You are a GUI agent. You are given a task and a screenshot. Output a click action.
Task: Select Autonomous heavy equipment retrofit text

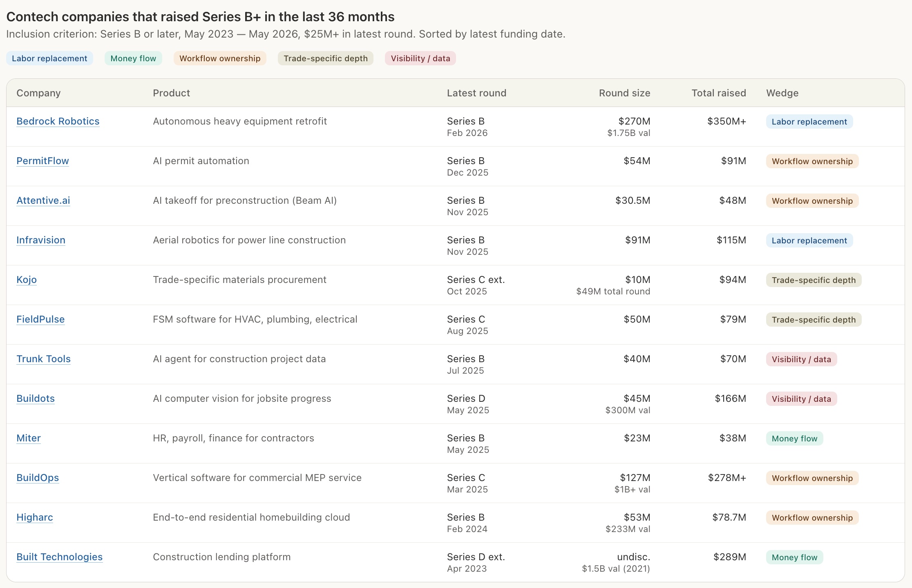240,121
